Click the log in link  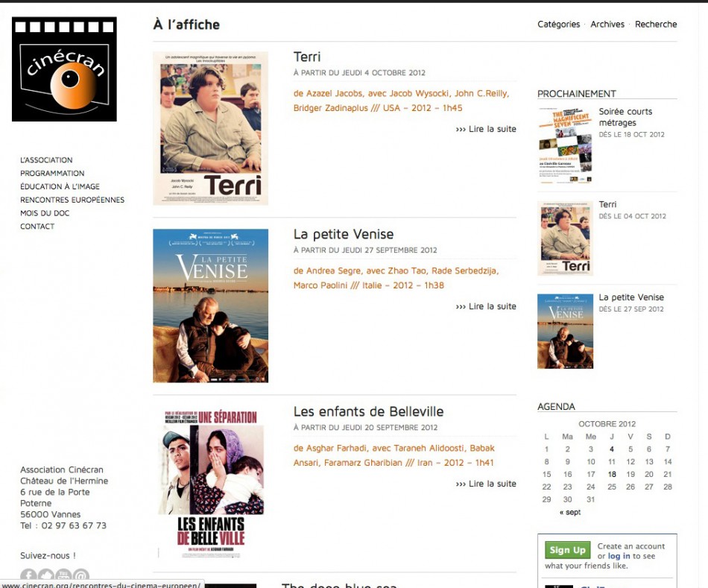point(619,556)
